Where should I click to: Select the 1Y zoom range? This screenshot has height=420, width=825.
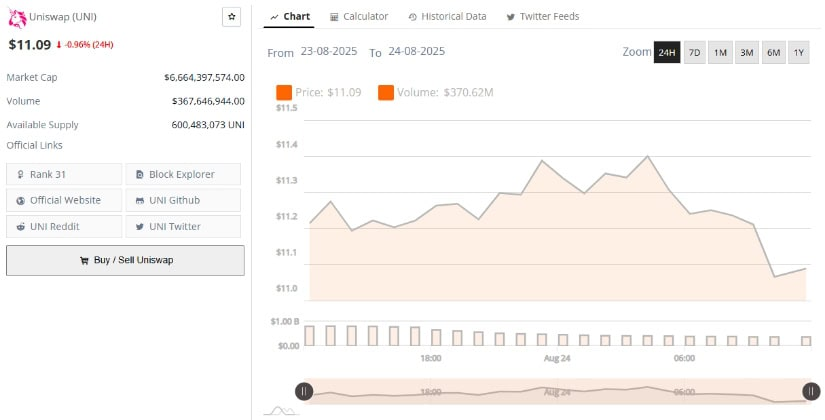[799, 52]
